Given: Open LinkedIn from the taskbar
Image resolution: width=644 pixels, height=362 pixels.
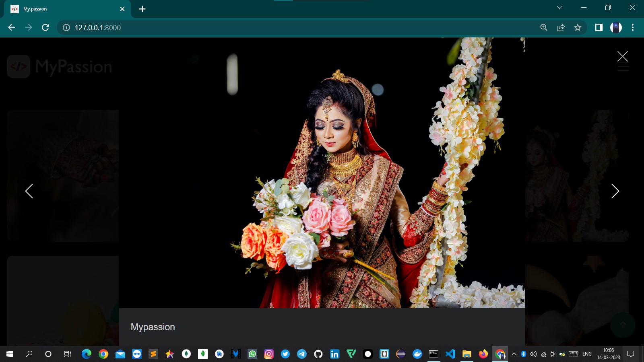Looking at the screenshot, I should click(335, 354).
